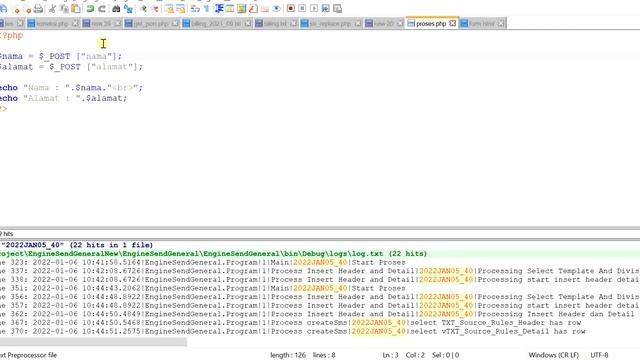Screen dimensions: 640x360
Task: Toggle Show All Characters icon
Action: [207, 9]
